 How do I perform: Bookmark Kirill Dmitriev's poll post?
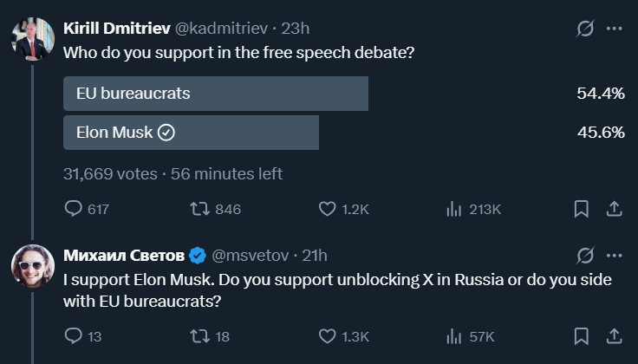tap(582, 209)
